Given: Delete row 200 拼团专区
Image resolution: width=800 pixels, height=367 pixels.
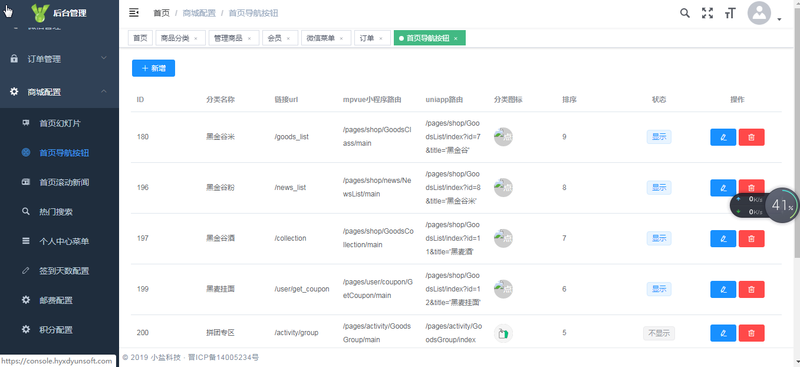Looking at the screenshot, I should (x=752, y=333).
